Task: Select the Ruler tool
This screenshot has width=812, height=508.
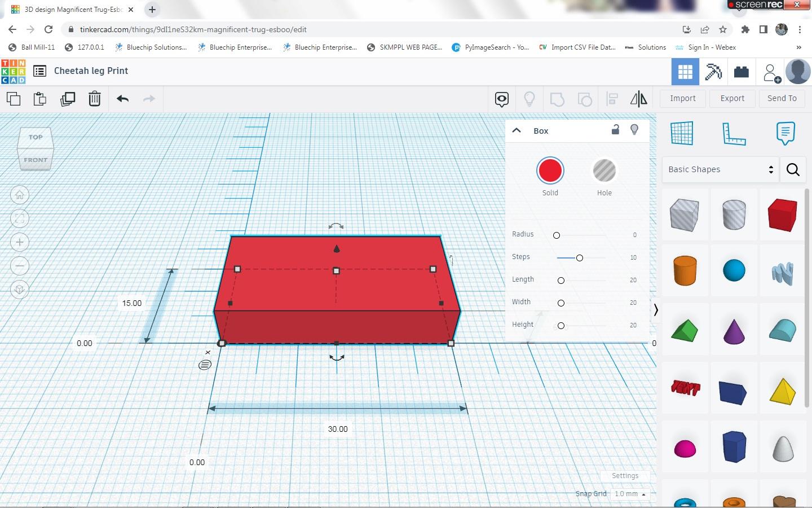Action: (x=734, y=133)
